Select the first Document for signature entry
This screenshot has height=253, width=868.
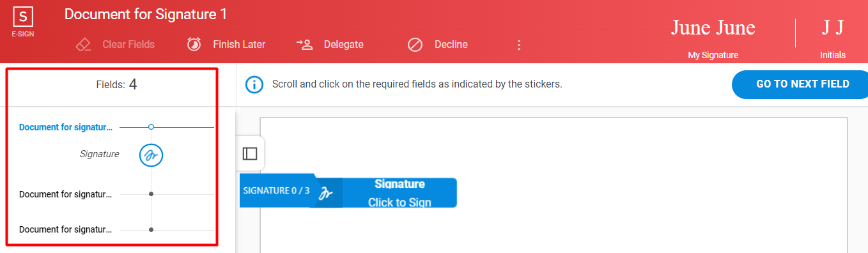(66, 127)
